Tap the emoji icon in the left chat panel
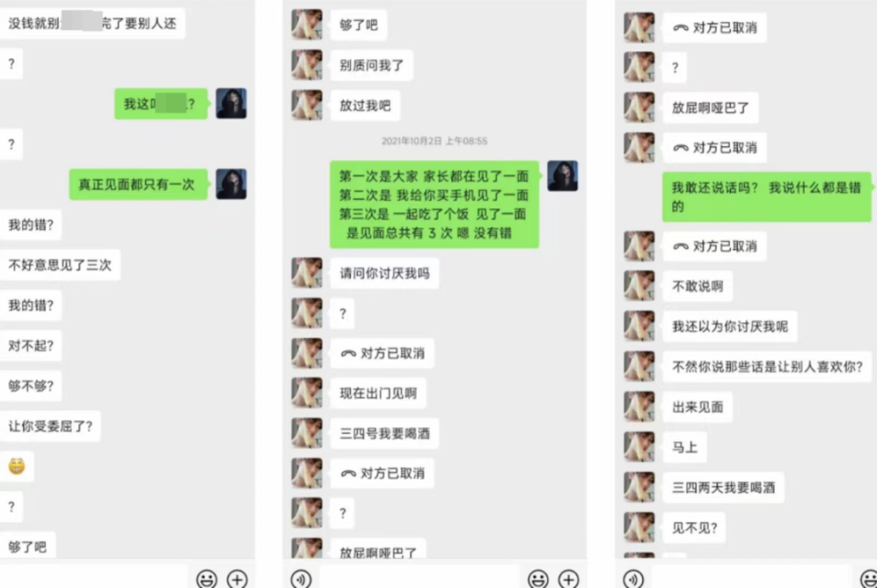 206,579
